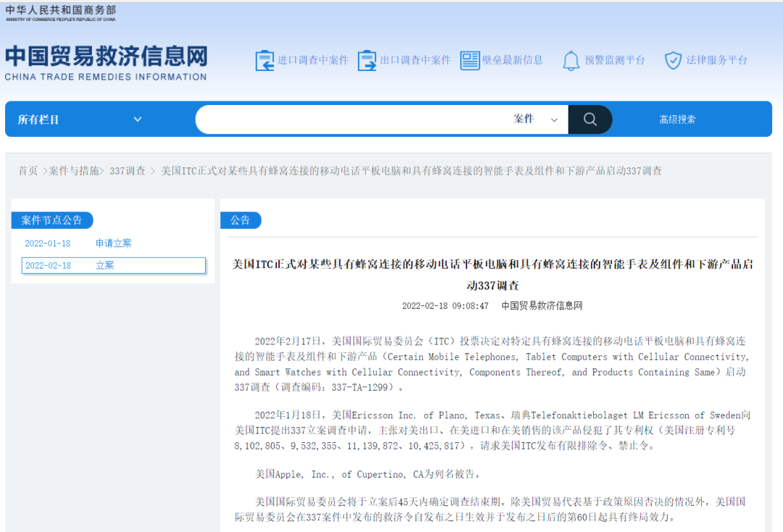Click the CHINA TRADE REMEDIES INFORMATION subtitle

tap(106, 77)
